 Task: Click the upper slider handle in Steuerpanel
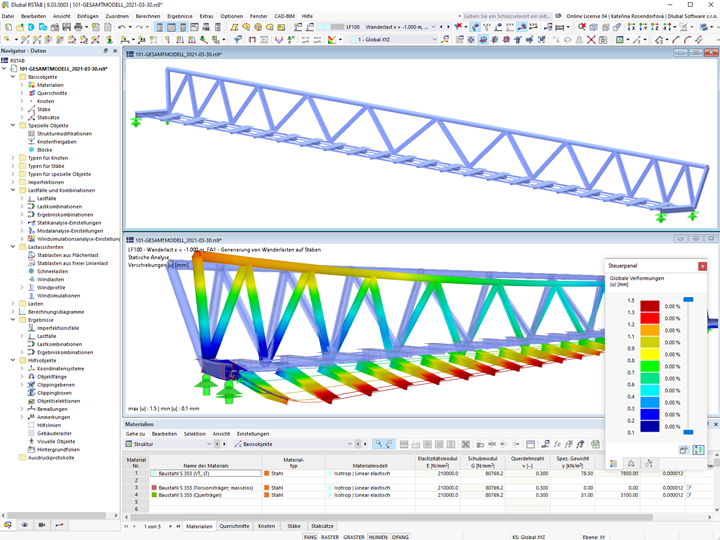688,299
